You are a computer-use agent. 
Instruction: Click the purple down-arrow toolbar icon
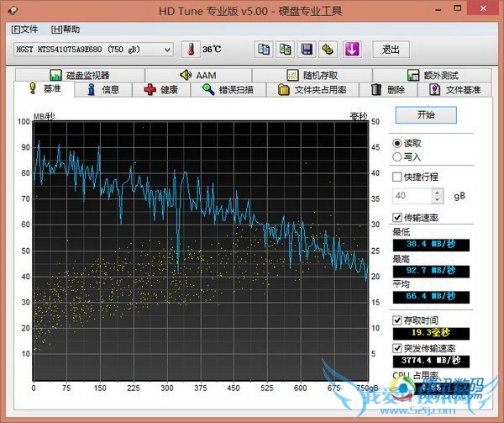351,49
